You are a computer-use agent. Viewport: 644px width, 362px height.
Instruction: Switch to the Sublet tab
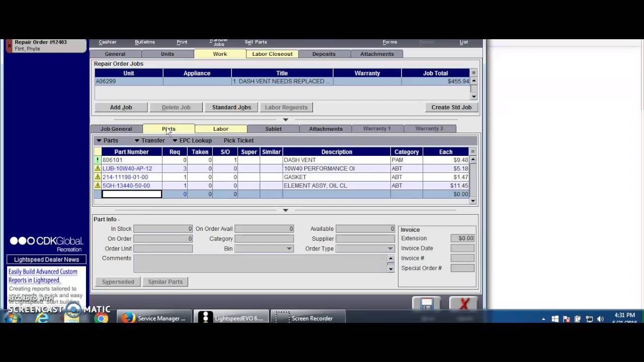(273, 129)
